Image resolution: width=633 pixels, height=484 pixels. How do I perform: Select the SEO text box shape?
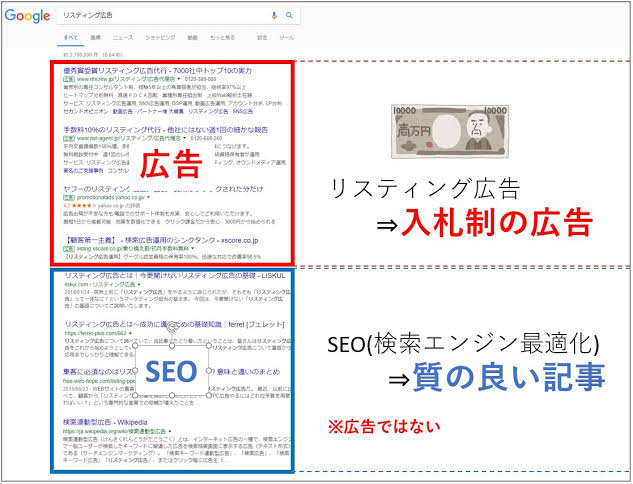(172, 372)
